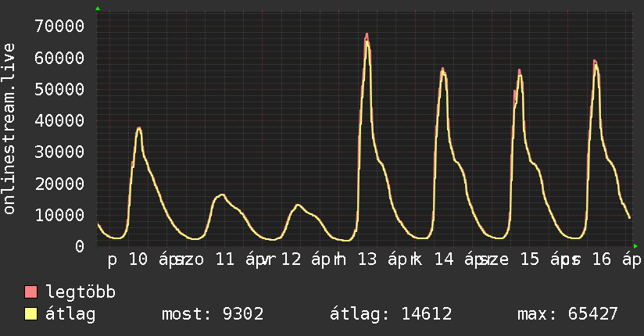Click the yellow átlag legend swatch
This screenshot has height=336, width=644.
(30, 313)
